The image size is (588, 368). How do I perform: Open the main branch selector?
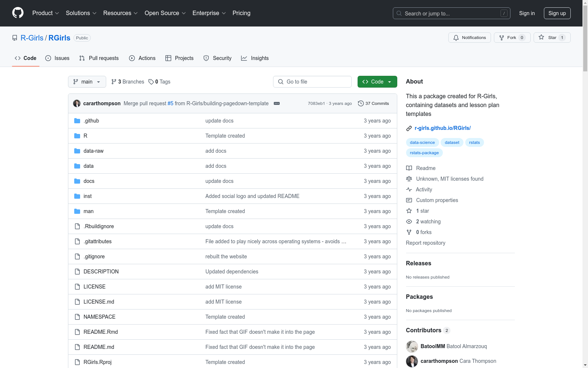coord(87,82)
